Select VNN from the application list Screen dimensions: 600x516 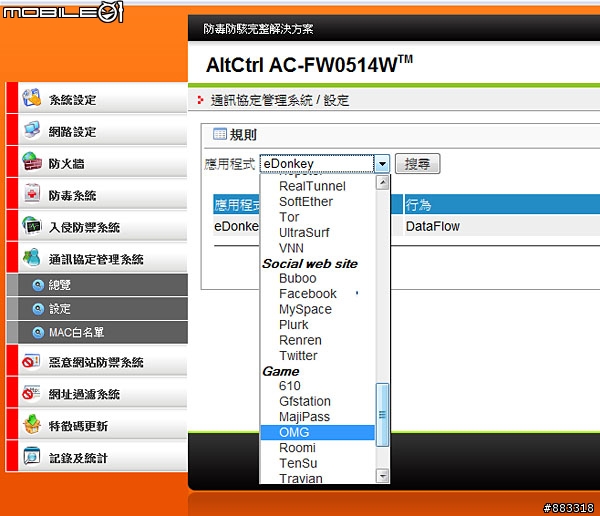317,248
